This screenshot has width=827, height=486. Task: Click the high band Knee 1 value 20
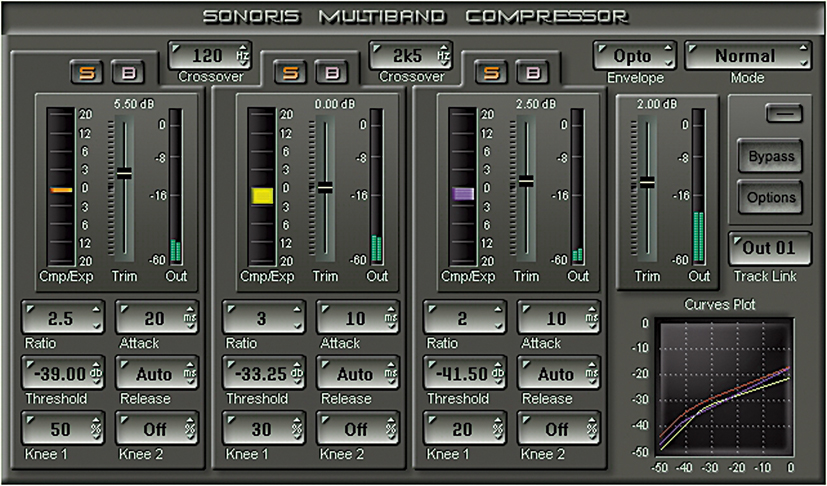(465, 429)
